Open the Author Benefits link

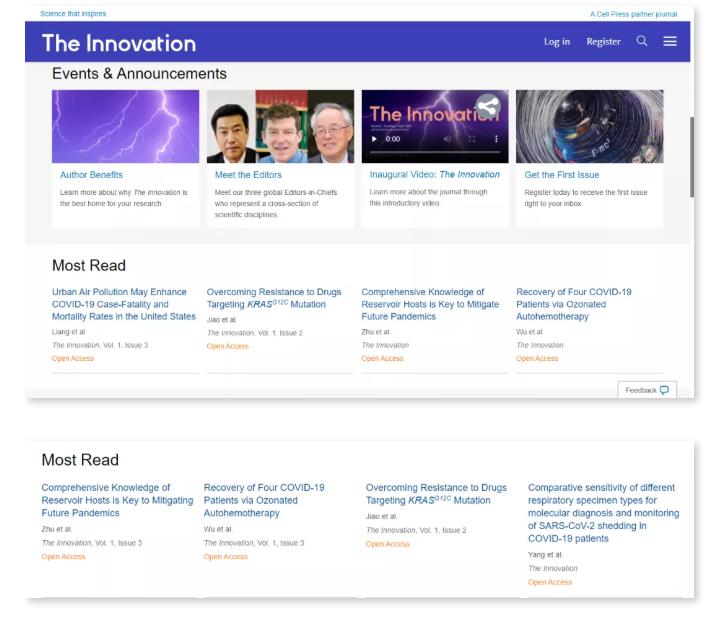point(91,175)
